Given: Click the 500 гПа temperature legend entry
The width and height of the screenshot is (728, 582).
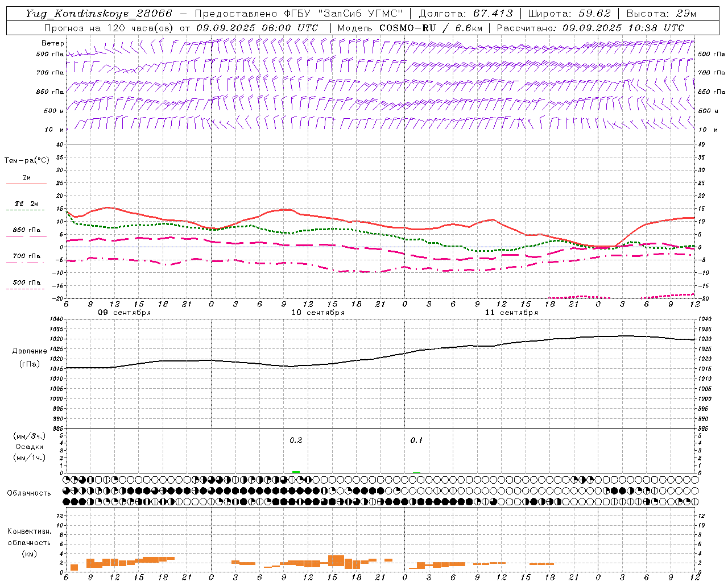Looking at the screenshot, I should tap(27, 282).
